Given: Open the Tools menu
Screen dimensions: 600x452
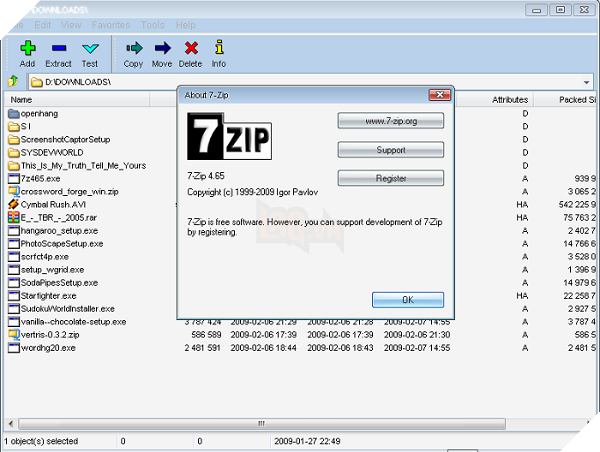Looking at the screenshot, I should [x=153, y=24].
